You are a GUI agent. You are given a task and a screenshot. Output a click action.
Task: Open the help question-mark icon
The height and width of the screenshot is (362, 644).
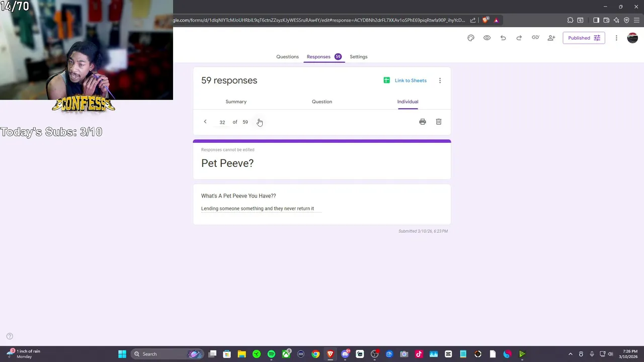(10, 336)
